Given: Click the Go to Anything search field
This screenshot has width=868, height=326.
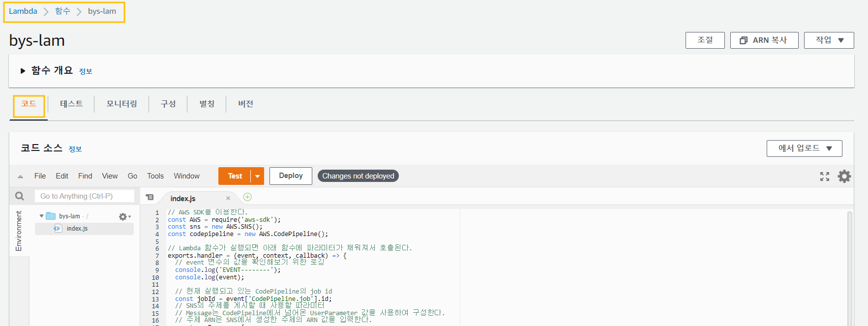Looking at the screenshot, I should [85, 196].
